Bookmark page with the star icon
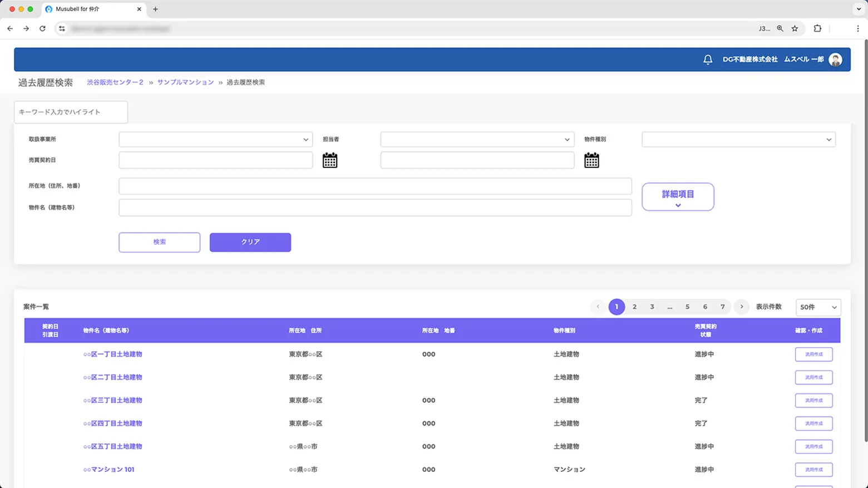The width and height of the screenshot is (868, 488). (x=795, y=28)
